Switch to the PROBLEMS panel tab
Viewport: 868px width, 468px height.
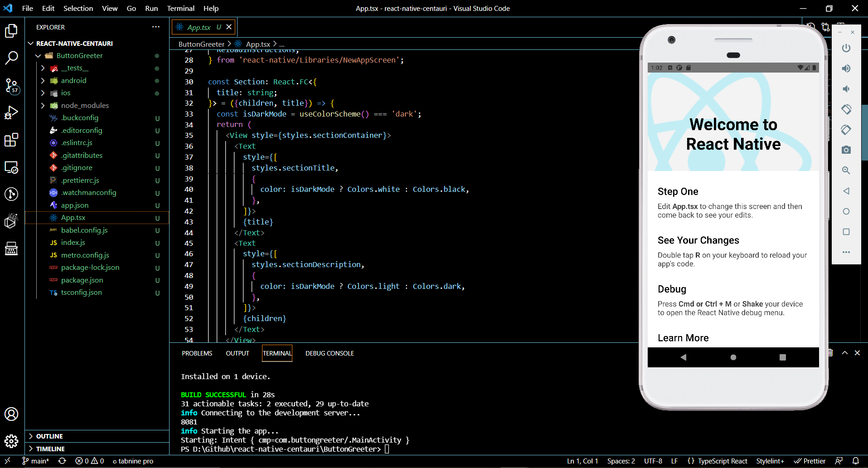(197, 353)
